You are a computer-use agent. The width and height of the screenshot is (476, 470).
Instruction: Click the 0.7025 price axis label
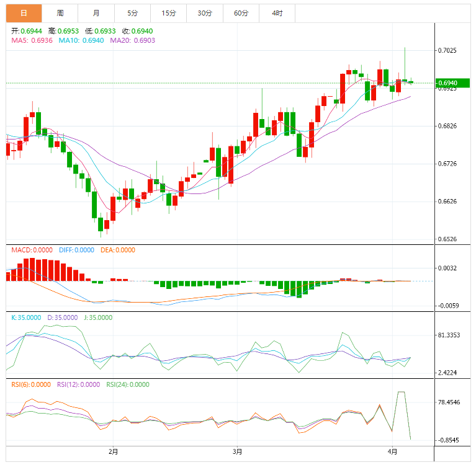click(447, 50)
